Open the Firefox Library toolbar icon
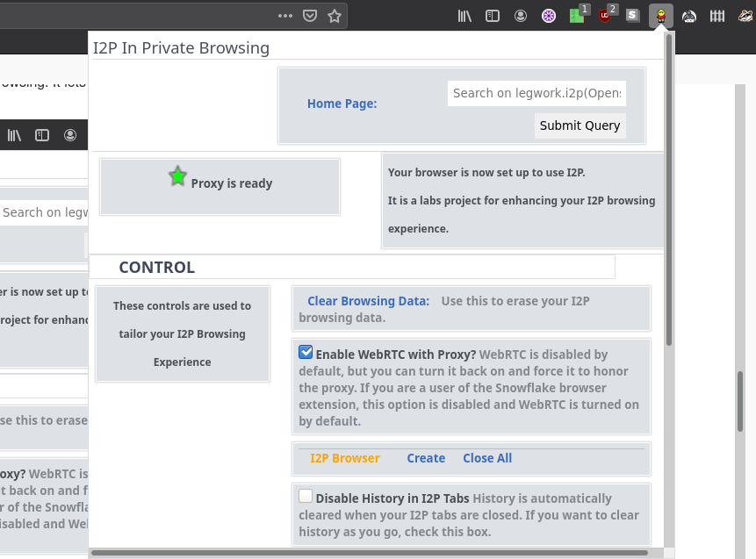 tap(465, 16)
